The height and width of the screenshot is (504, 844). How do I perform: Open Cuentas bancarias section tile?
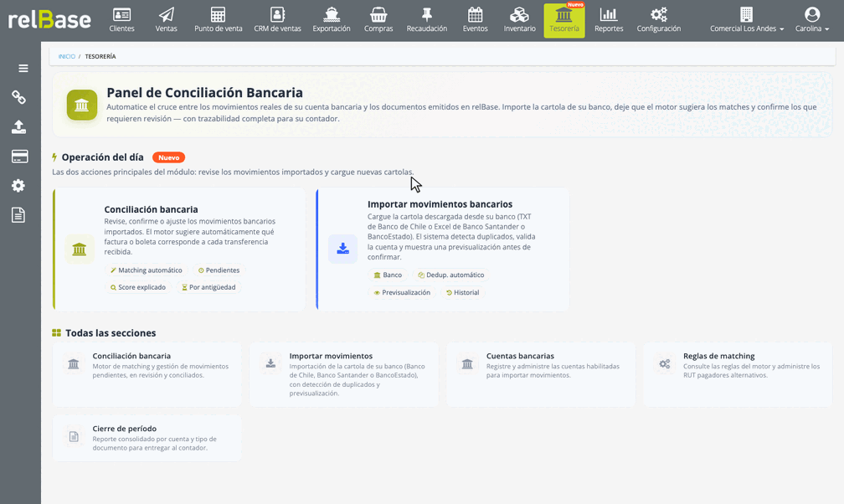point(541,374)
